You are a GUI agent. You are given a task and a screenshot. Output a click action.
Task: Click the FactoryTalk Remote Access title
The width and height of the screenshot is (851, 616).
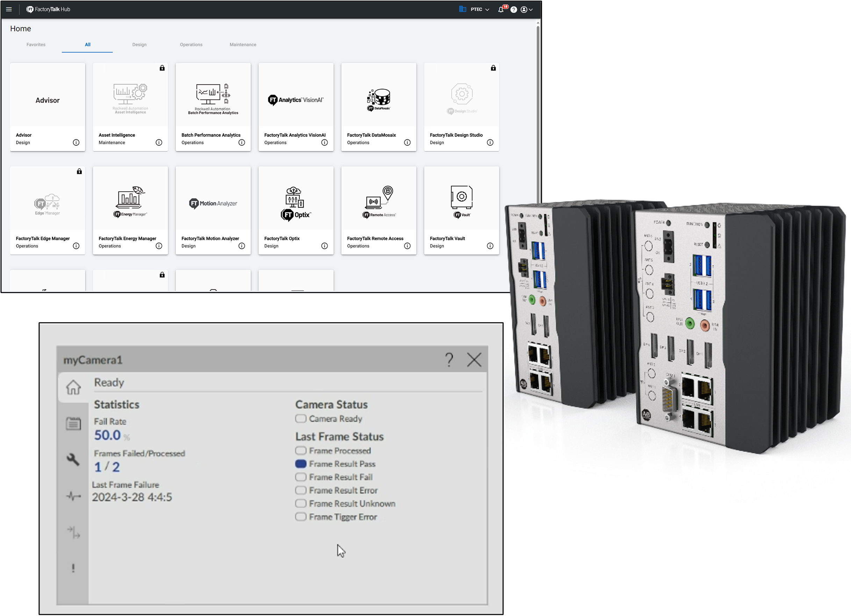tap(375, 239)
